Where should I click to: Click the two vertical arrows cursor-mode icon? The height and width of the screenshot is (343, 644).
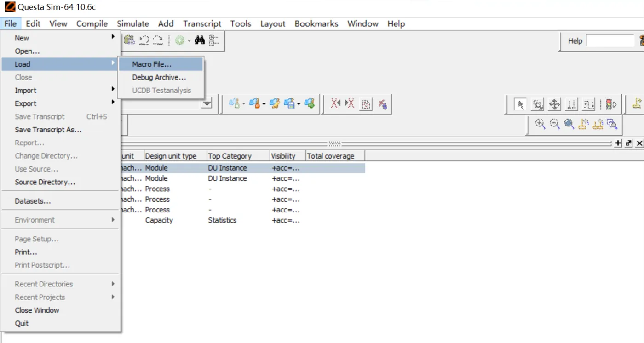pyautogui.click(x=571, y=105)
